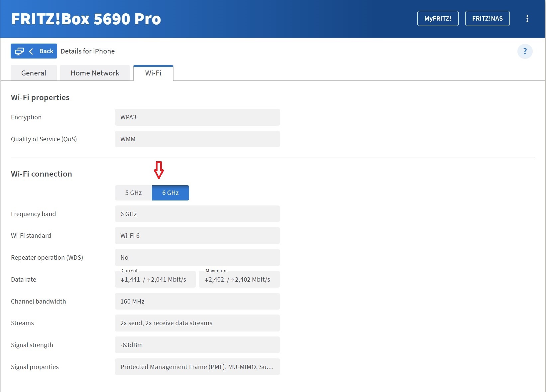Click the truncated Signal properties field

[197, 367]
